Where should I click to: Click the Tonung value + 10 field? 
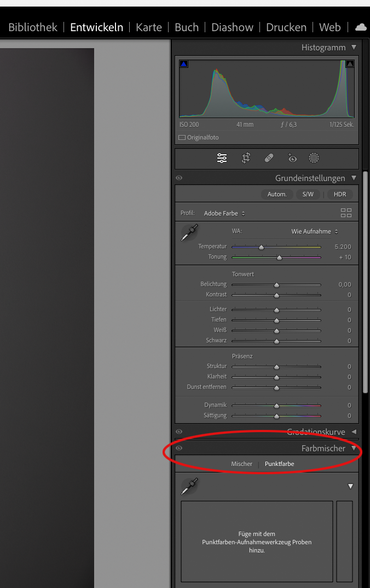(345, 257)
